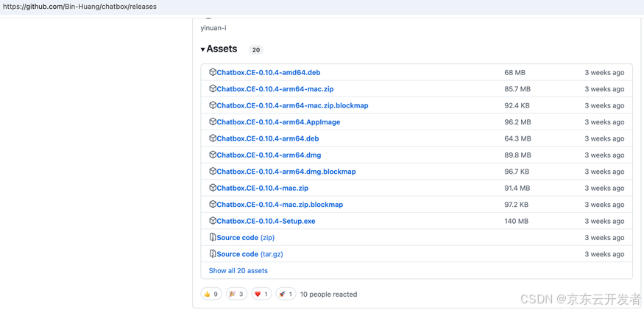
Task: Click the 91.4 MB file size
Action: 517,188
